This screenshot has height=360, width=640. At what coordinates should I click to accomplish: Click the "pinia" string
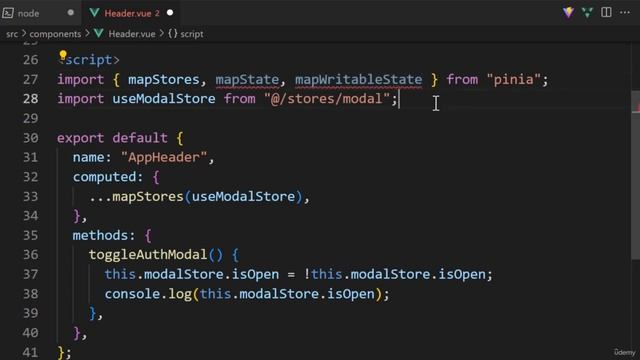coord(513,79)
